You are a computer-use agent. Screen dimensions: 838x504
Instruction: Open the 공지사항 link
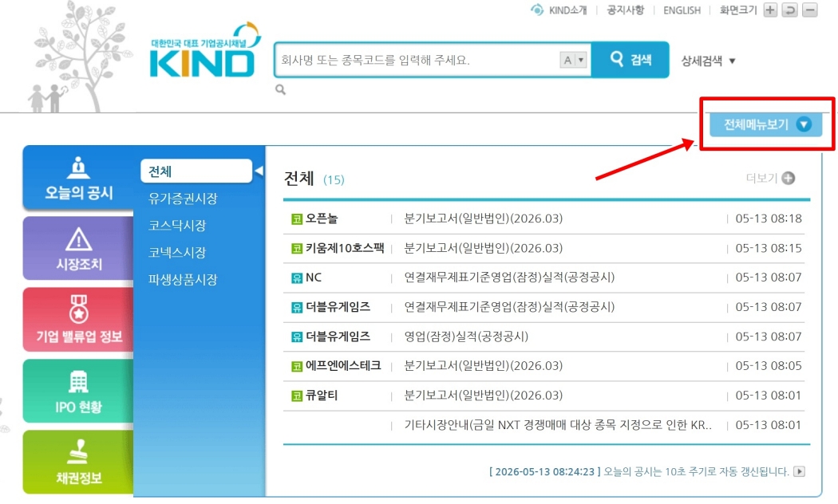point(625,10)
